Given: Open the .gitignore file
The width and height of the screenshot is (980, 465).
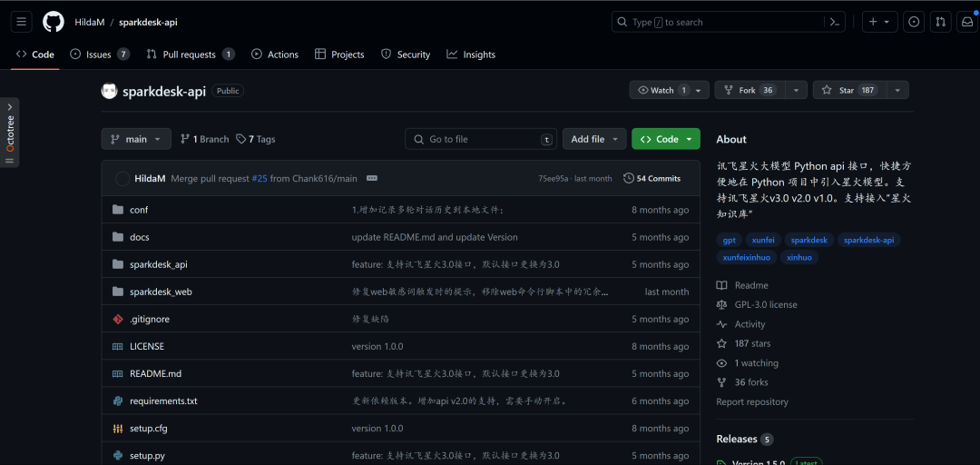Looking at the screenshot, I should pyautogui.click(x=150, y=319).
